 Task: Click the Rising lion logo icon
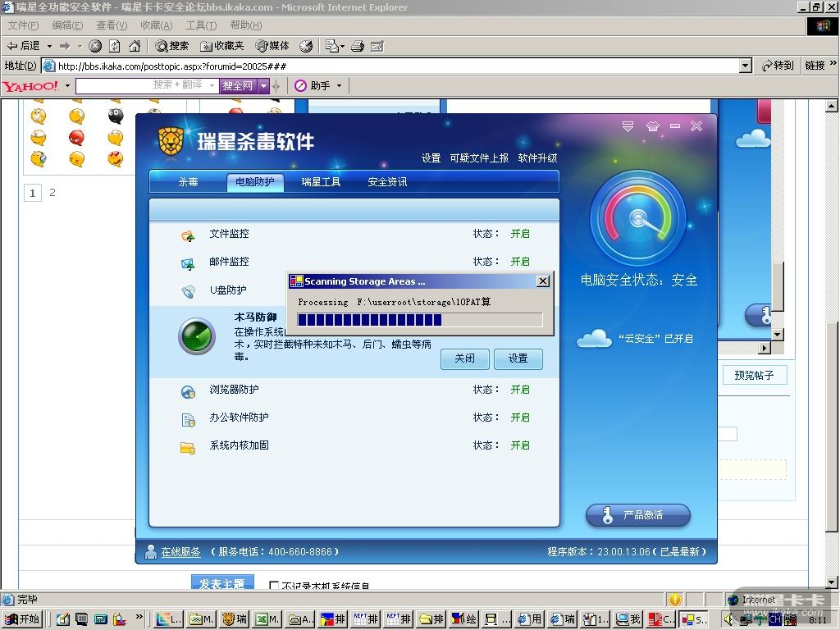pos(171,142)
